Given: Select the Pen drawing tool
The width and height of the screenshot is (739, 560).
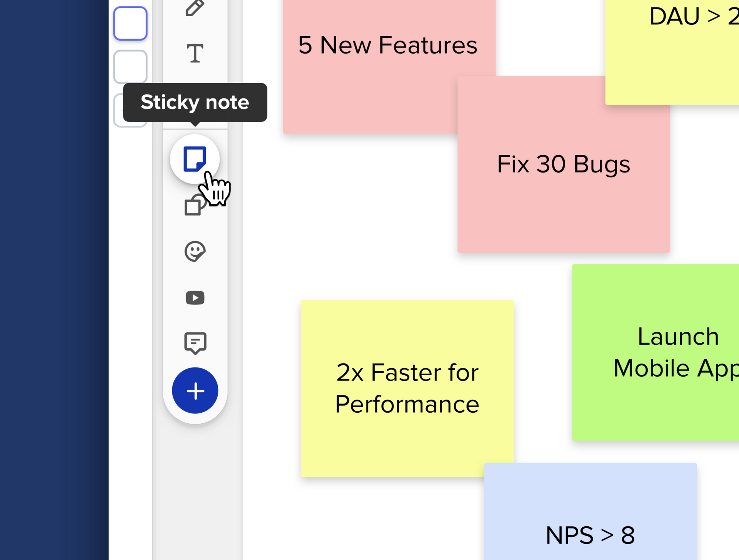Looking at the screenshot, I should 195,7.
